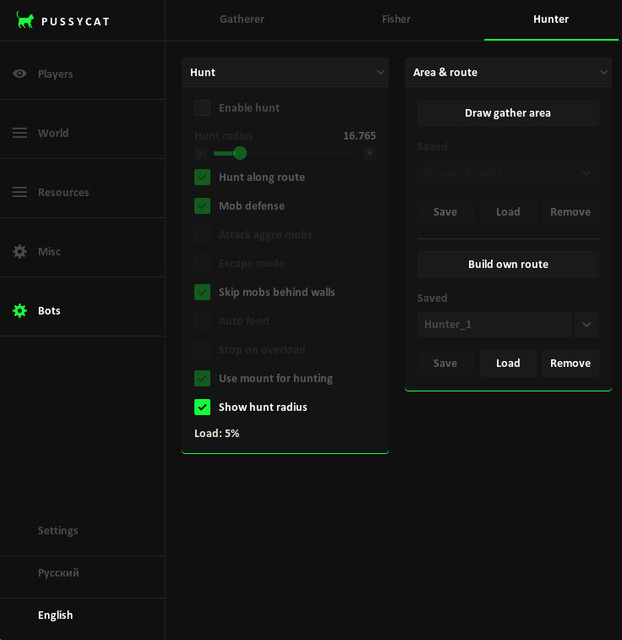Decrease hunt radius with minus button
This screenshot has height=640, width=622.
[200, 153]
